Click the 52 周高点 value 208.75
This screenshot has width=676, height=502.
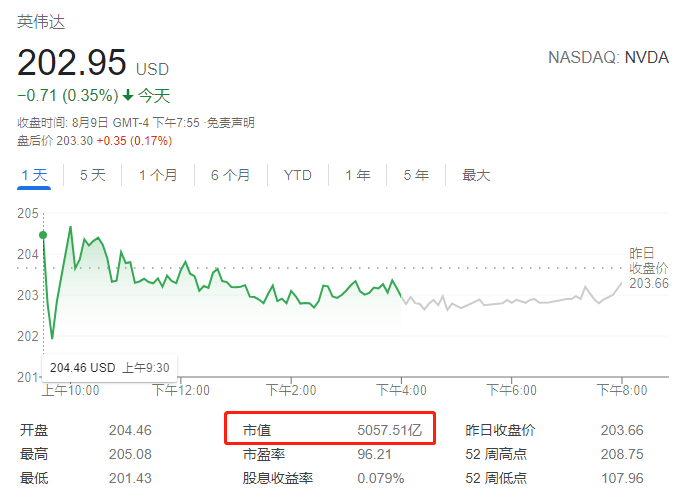(x=621, y=454)
